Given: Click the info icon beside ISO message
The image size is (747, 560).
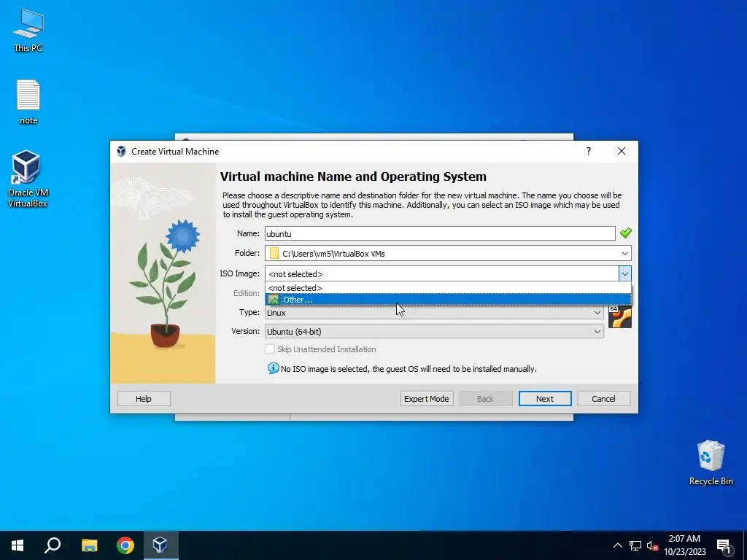Looking at the screenshot, I should 273,368.
